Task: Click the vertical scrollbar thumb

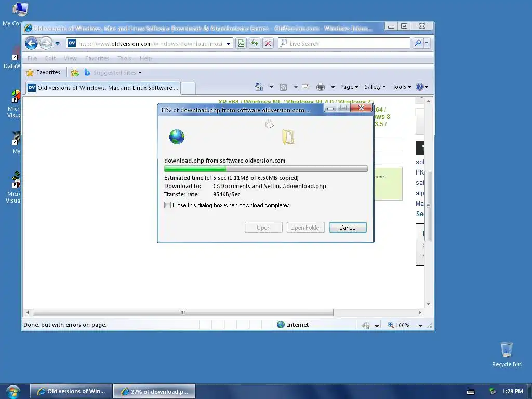Action: click(x=429, y=205)
